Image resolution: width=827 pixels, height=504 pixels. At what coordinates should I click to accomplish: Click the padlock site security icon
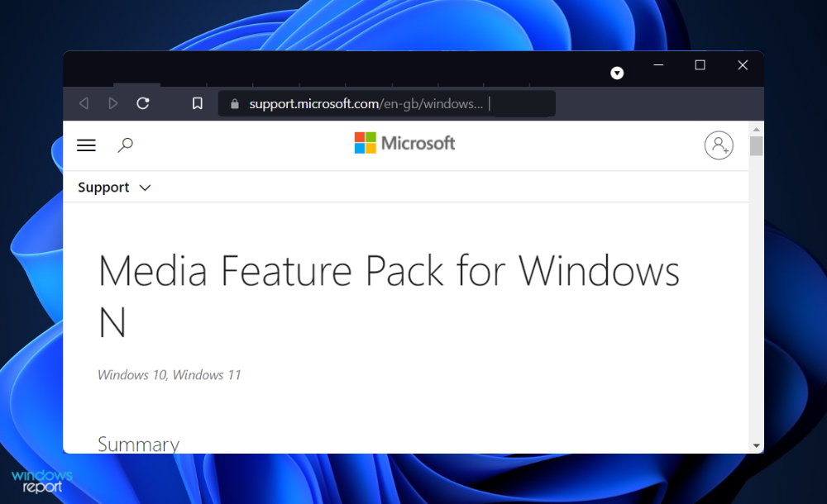coord(235,104)
